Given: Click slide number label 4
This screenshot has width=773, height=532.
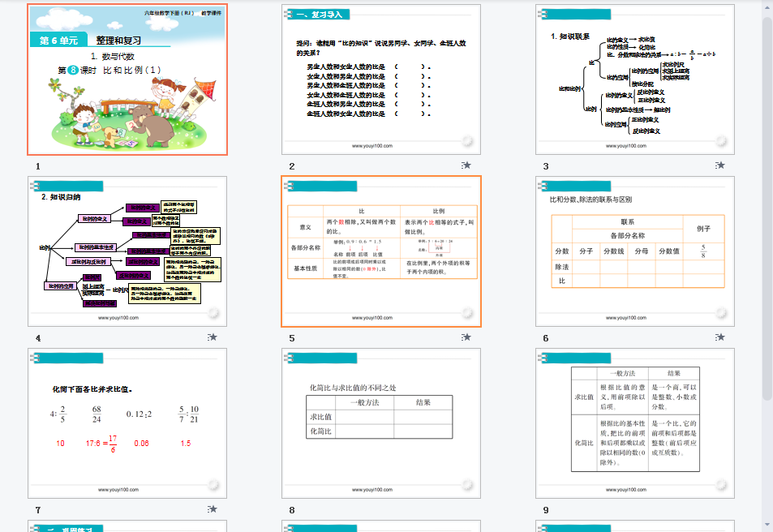Looking at the screenshot, I should pyautogui.click(x=38, y=338).
